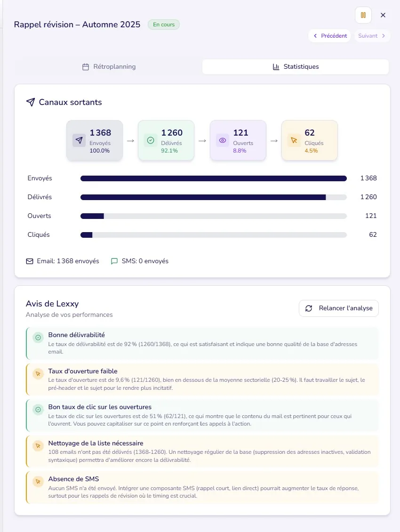Go to the previous campaign with Précédent
This screenshot has width=400, height=532.
[x=329, y=36]
